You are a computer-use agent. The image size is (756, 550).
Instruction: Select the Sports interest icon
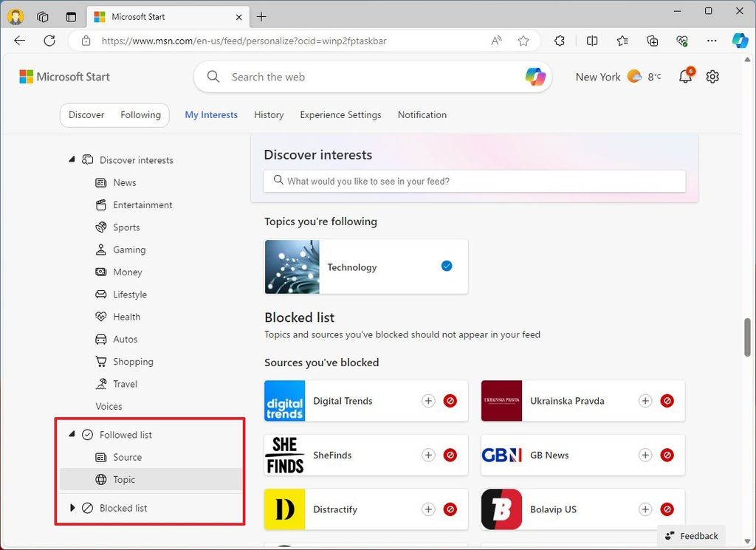click(x=100, y=227)
